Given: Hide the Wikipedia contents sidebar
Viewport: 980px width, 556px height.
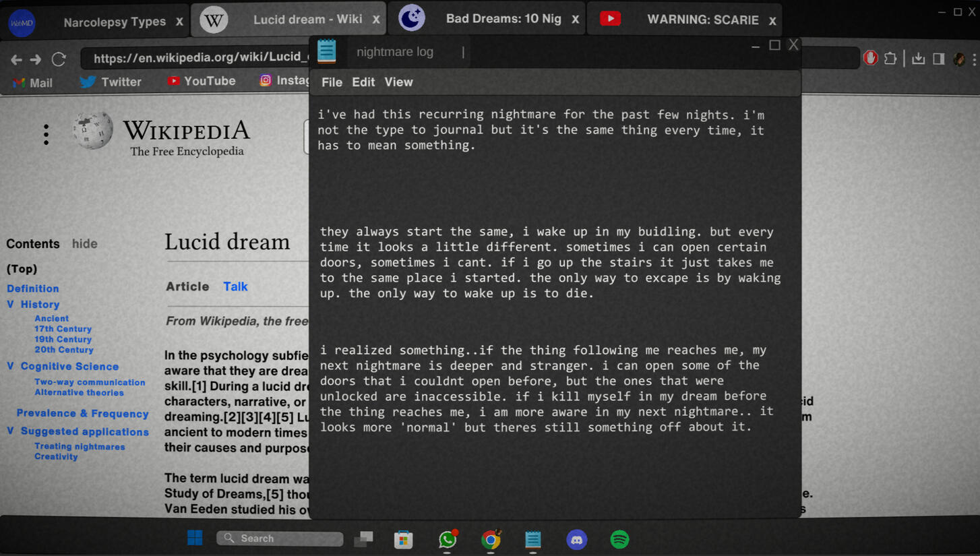Looking at the screenshot, I should pos(85,244).
